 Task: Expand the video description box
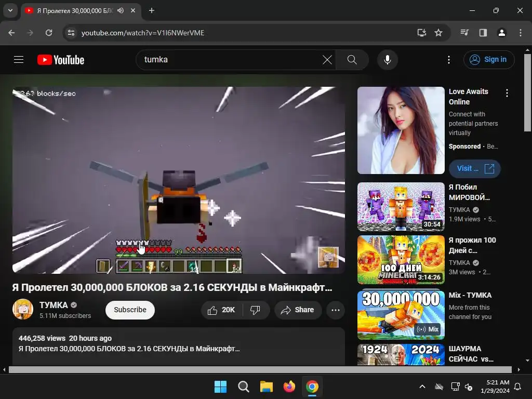tap(179, 347)
